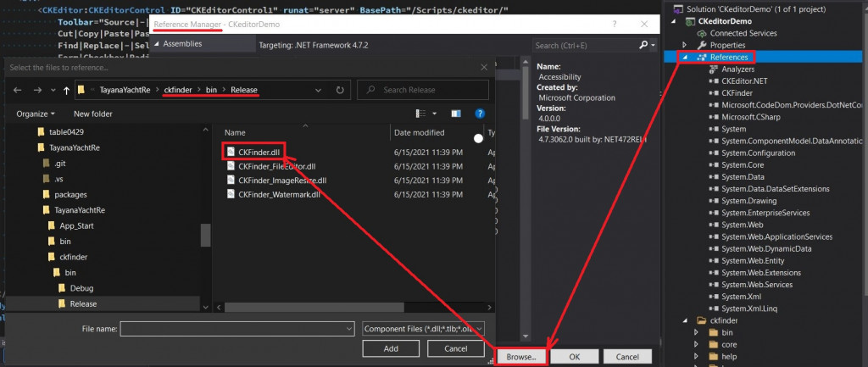Cancel the file selection dialog
868x367 pixels.
click(x=455, y=348)
